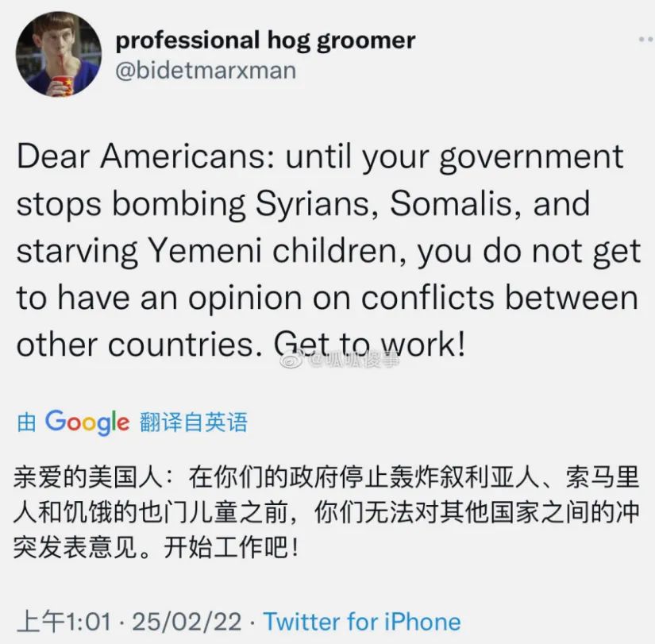Open the tweet's more options dots

pos(645,38)
